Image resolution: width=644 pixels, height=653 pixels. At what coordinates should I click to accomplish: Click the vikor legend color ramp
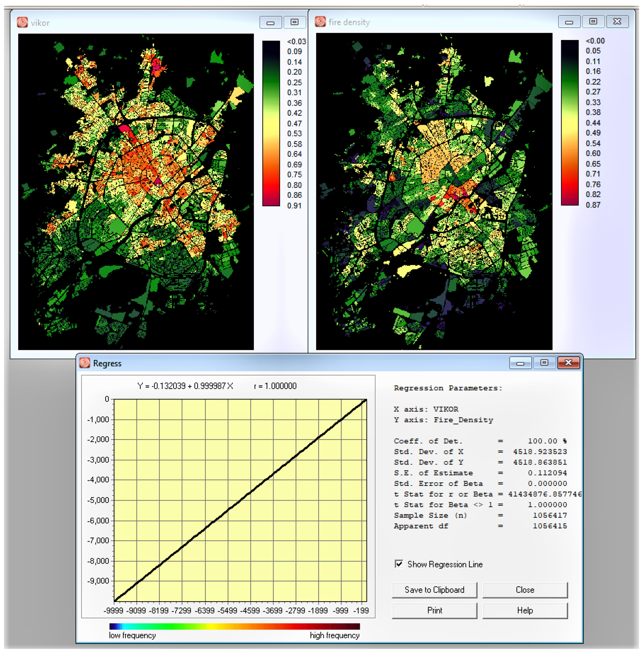tap(271, 123)
